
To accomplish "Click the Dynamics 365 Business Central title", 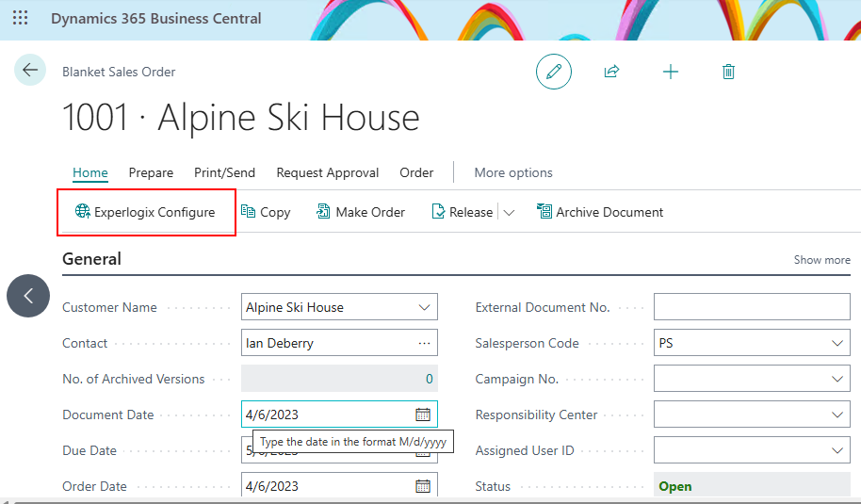I will 156,18.
